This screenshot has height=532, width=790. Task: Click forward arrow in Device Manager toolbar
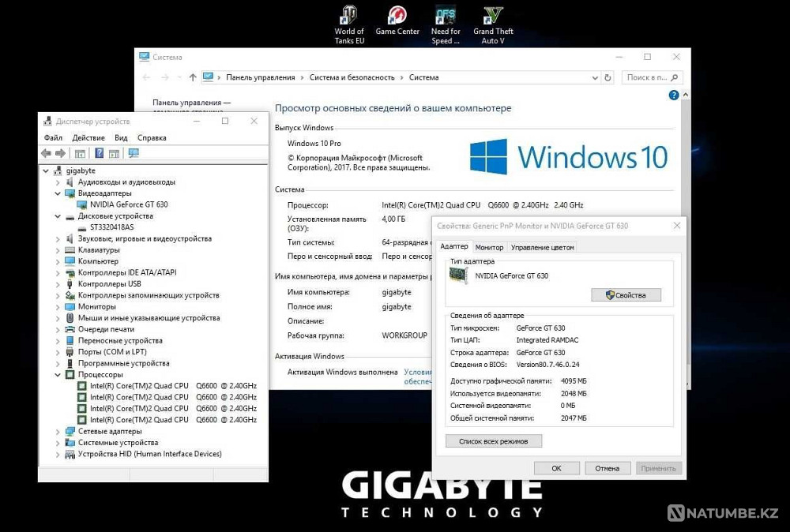click(62, 153)
